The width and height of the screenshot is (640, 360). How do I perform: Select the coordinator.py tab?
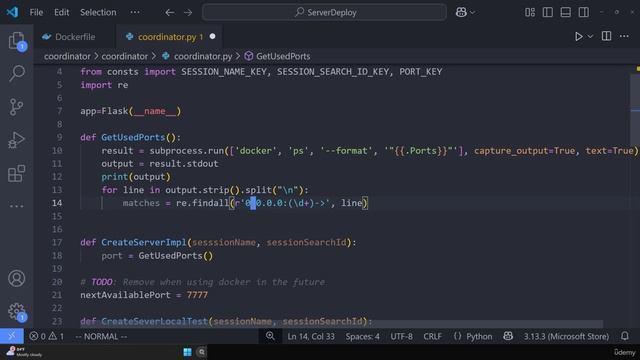point(170,37)
